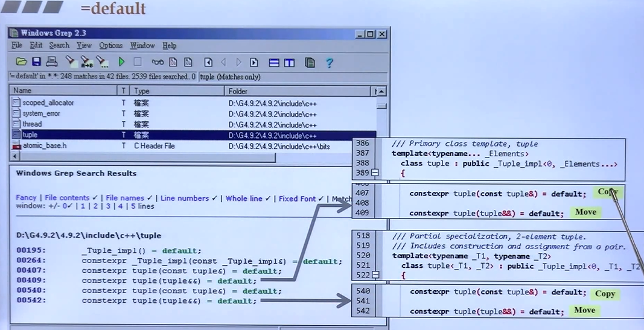Select the scoped_allocator file row

[x=193, y=103]
